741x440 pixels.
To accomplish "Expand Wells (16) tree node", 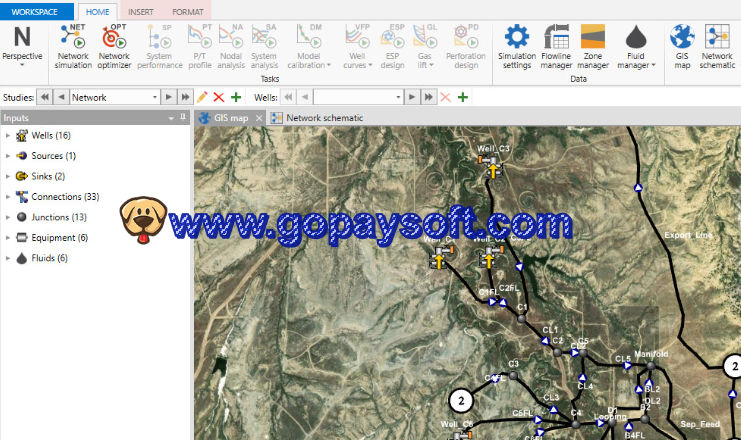I will click(x=8, y=136).
